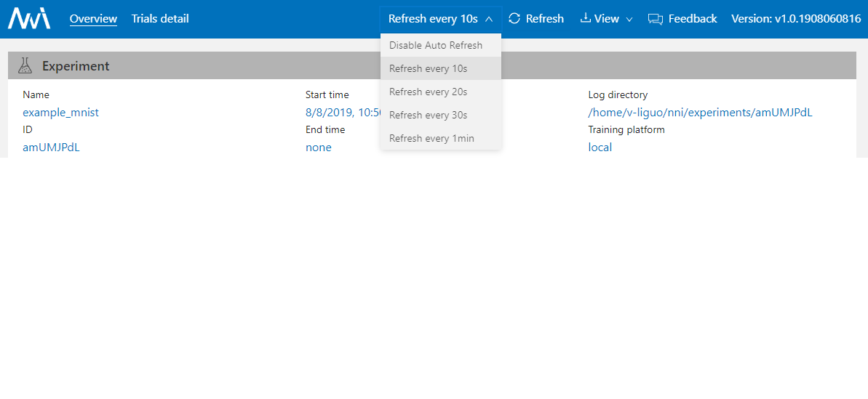Click the circular Refresh arrows icon
Image resolution: width=868 pixels, height=399 pixels.
[x=514, y=19]
